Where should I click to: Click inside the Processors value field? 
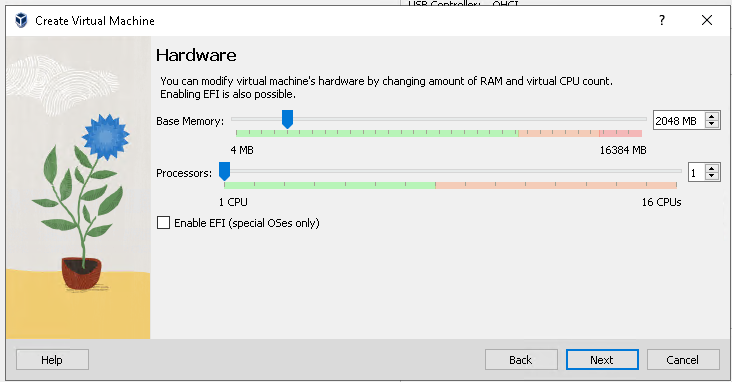tap(697, 173)
